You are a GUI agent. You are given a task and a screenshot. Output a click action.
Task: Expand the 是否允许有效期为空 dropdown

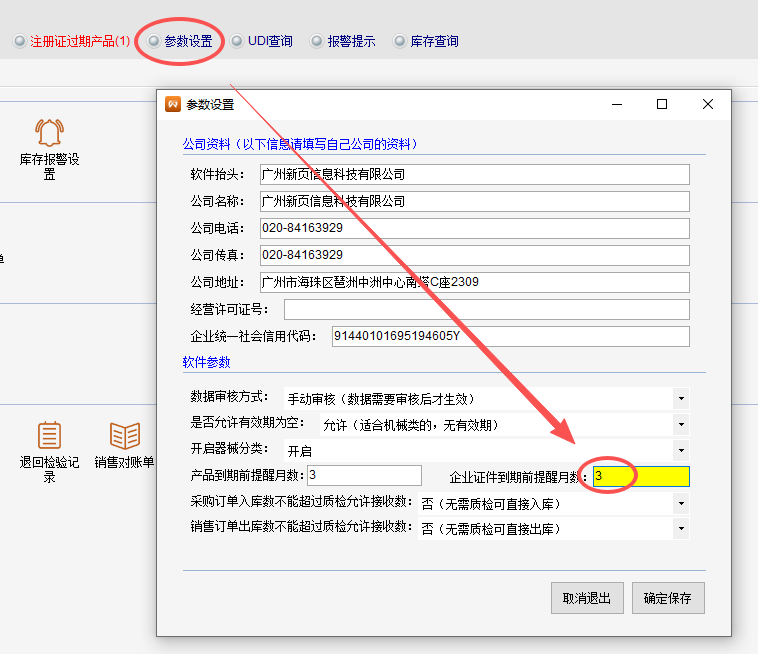coord(681,425)
